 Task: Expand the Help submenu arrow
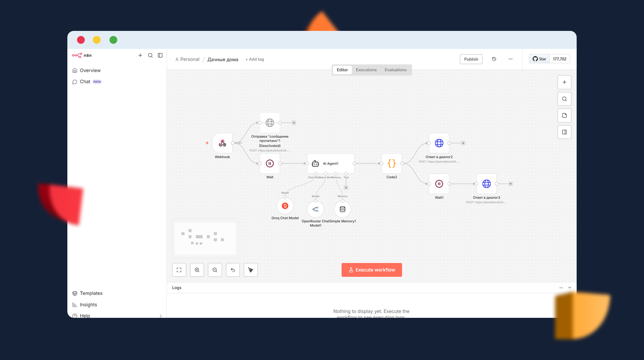(160, 316)
